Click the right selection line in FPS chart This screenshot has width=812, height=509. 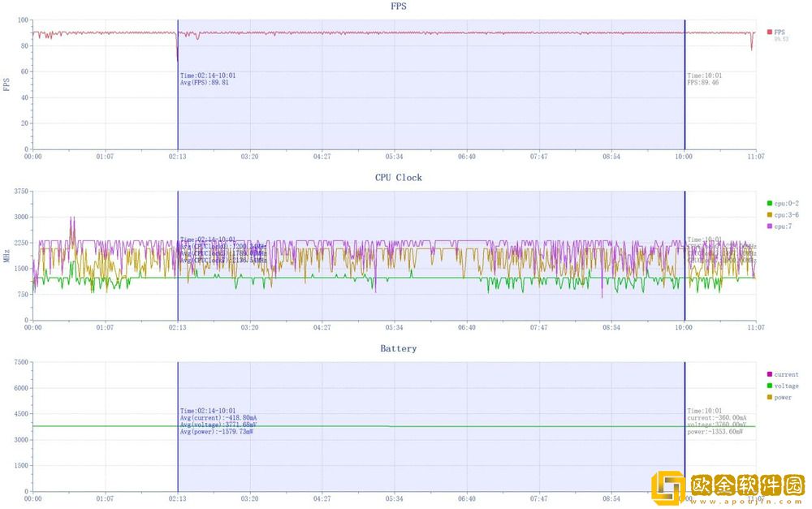(x=685, y=106)
